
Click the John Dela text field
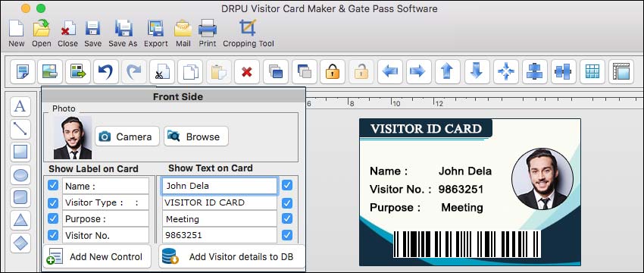point(220,186)
